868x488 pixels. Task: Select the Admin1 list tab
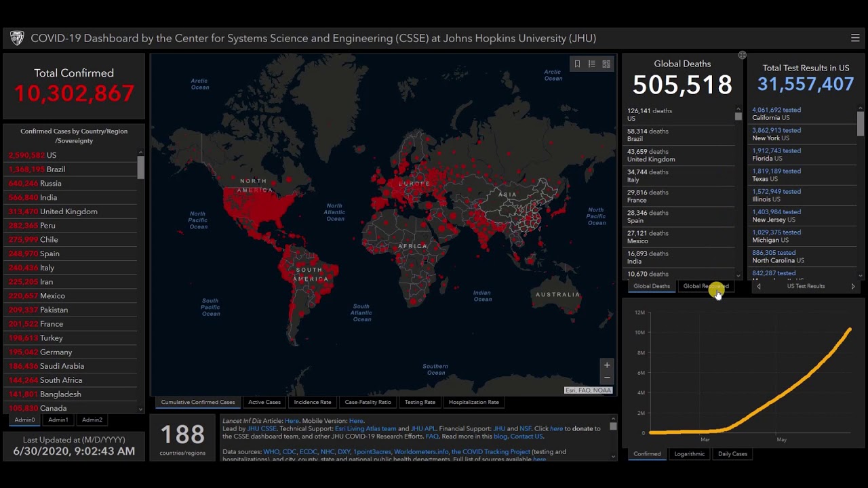pos(58,420)
